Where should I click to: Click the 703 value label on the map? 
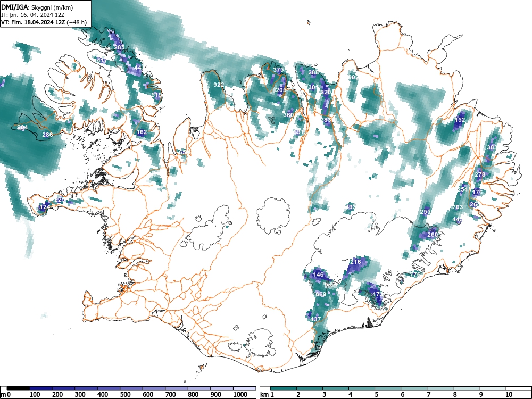(x=458, y=207)
